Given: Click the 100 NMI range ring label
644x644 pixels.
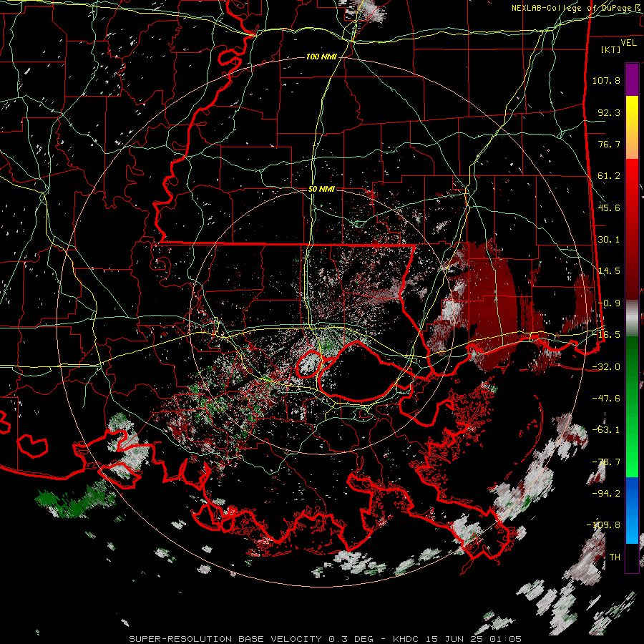Looking at the screenshot, I should point(321,57).
